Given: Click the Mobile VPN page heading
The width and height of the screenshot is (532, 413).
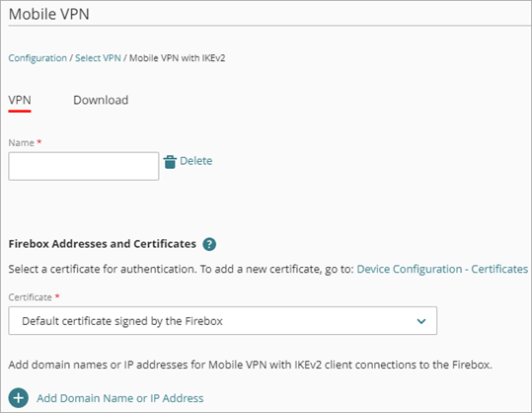Looking at the screenshot, I should click(49, 14).
